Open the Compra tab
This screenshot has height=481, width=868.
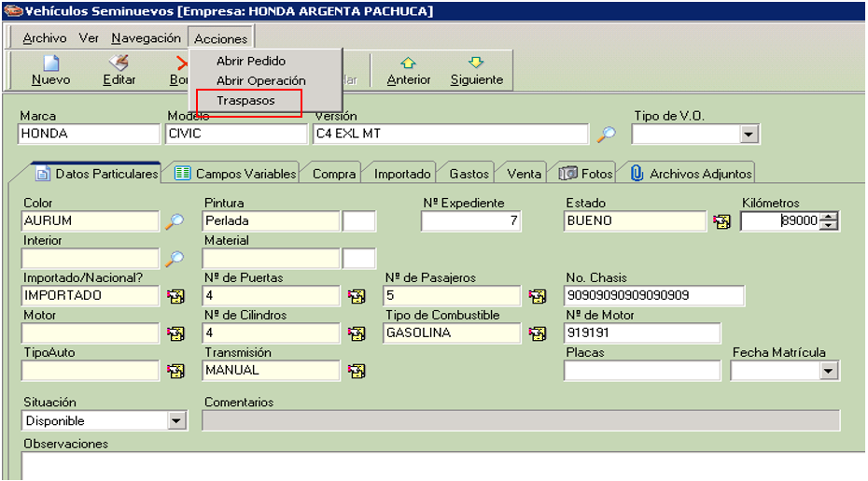tap(334, 174)
